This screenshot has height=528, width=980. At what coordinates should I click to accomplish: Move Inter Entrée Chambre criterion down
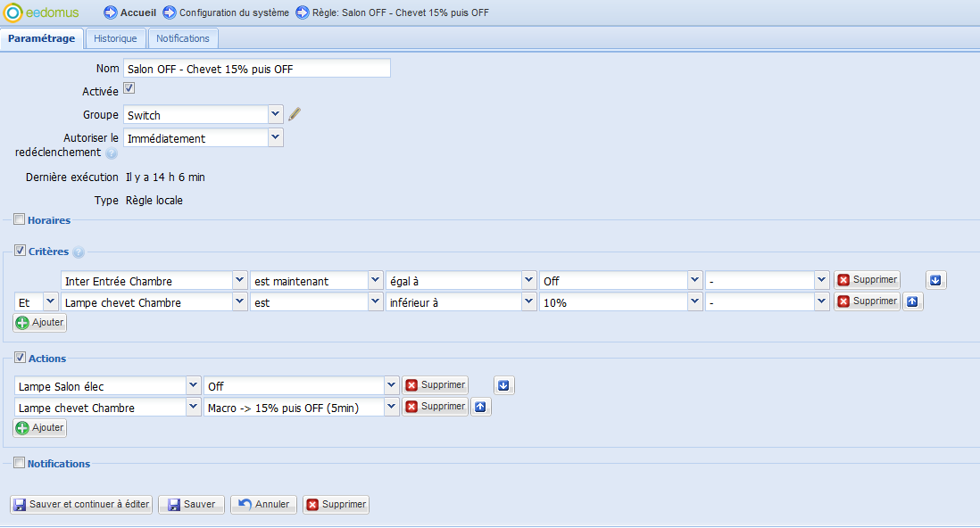(935, 281)
